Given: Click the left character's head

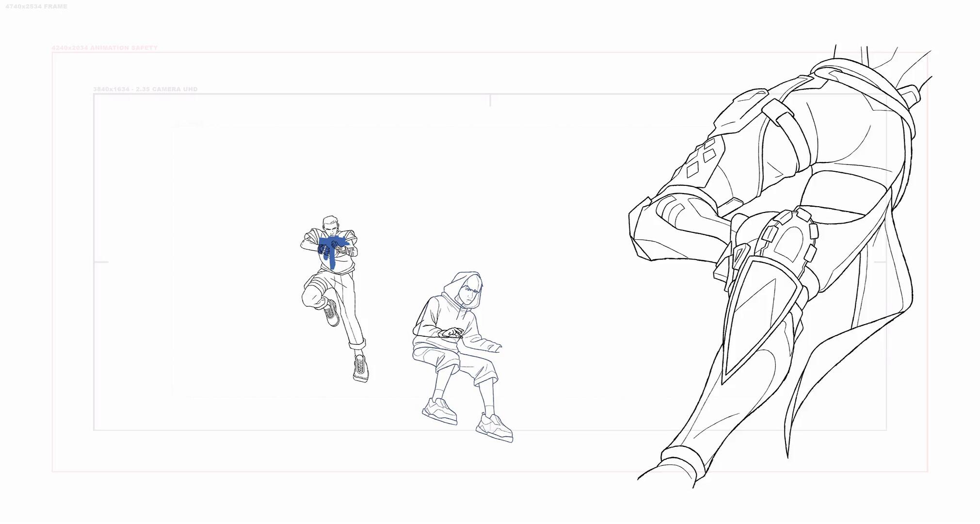Looking at the screenshot, I should tap(330, 225).
